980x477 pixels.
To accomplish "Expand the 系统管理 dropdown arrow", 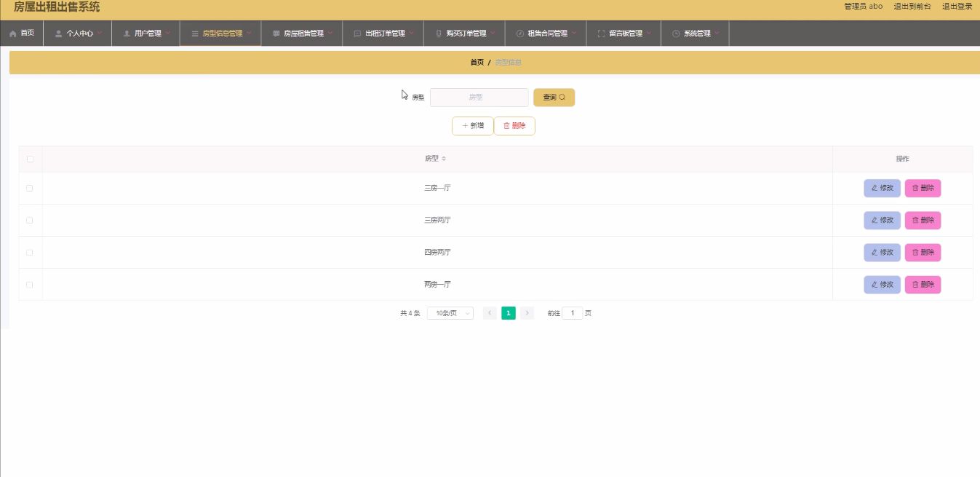I will click(717, 33).
